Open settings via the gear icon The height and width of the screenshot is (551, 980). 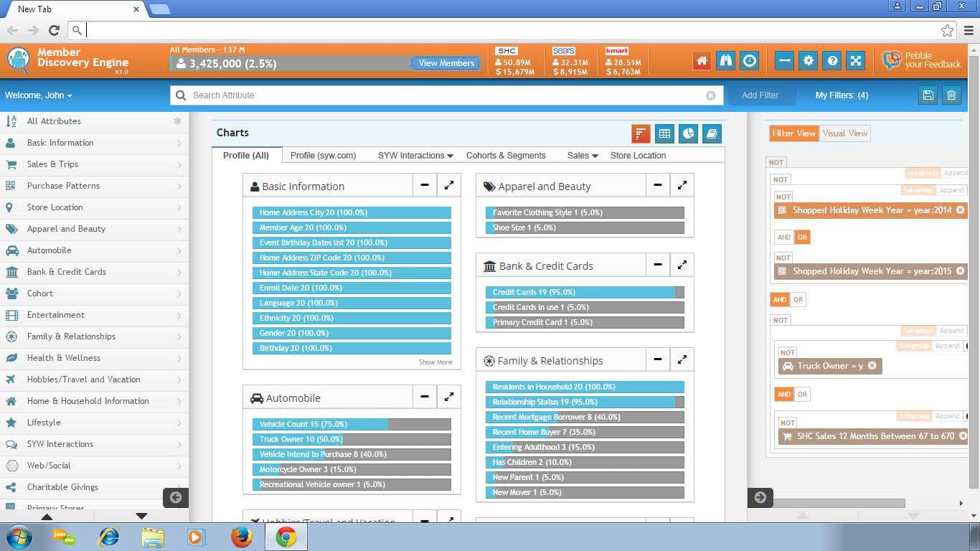point(809,61)
